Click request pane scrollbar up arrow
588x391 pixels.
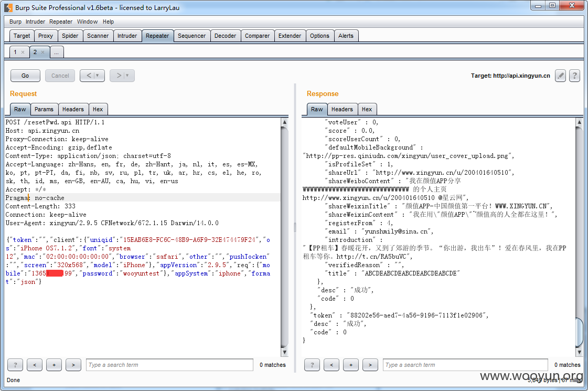coord(285,122)
